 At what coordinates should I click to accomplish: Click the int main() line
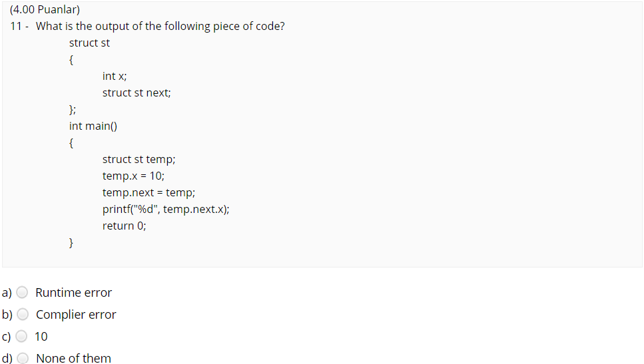[x=93, y=126]
